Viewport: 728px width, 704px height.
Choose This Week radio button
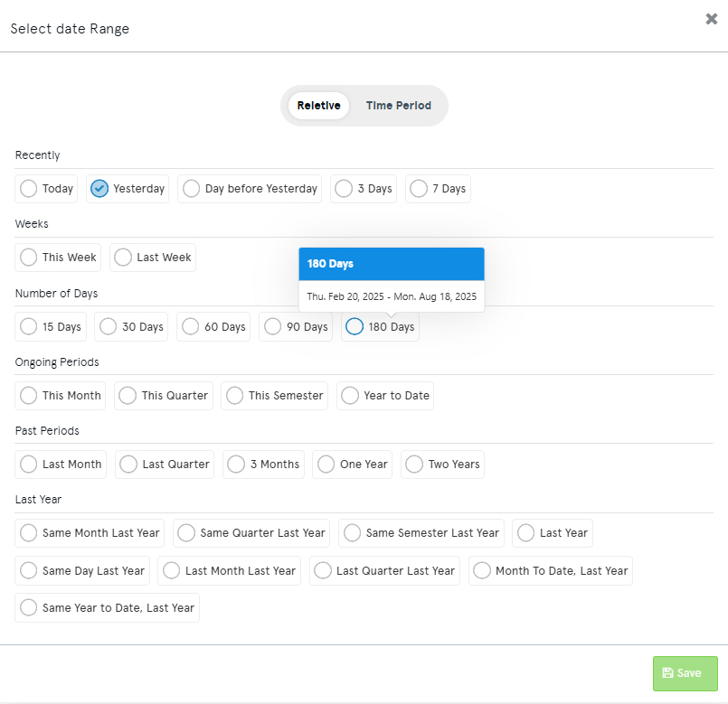click(x=58, y=258)
